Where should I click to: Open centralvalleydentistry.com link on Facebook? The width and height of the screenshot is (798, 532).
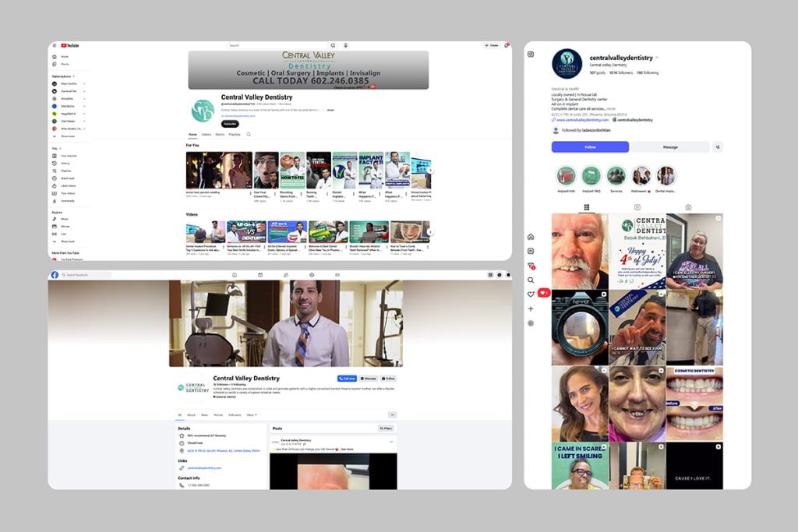205,468
